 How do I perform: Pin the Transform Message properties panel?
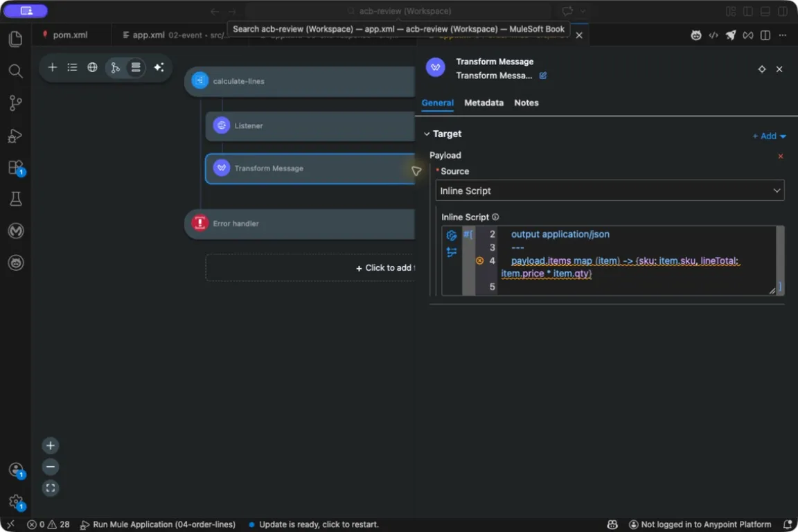pos(761,69)
